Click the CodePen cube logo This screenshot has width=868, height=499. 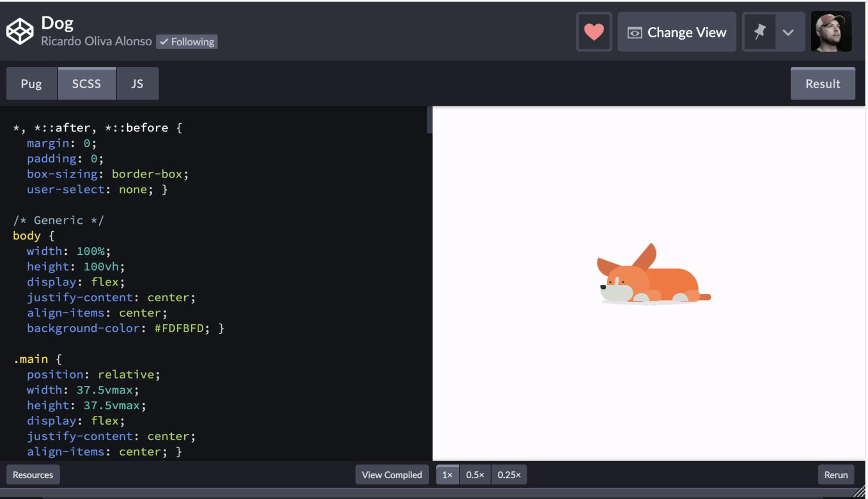pos(19,31)
